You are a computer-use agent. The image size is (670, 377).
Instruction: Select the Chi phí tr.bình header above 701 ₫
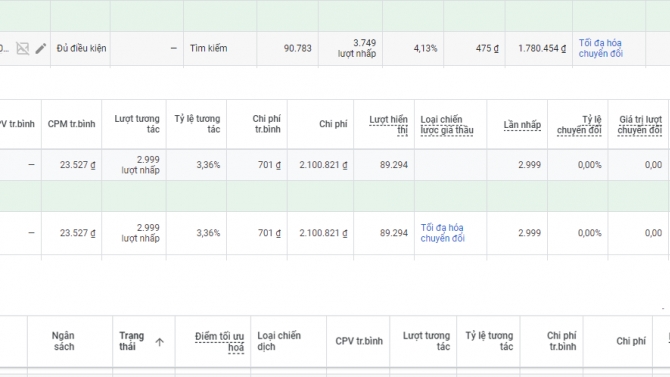[x=266, y=124]
